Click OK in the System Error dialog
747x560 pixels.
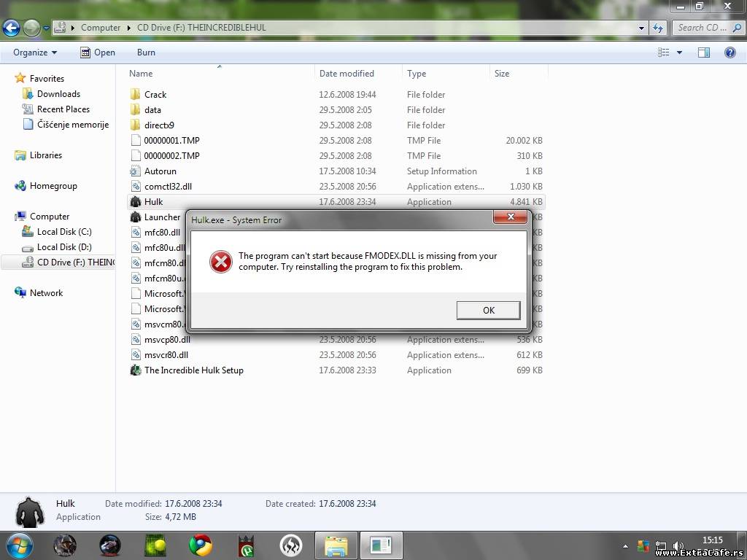point(488,310)
